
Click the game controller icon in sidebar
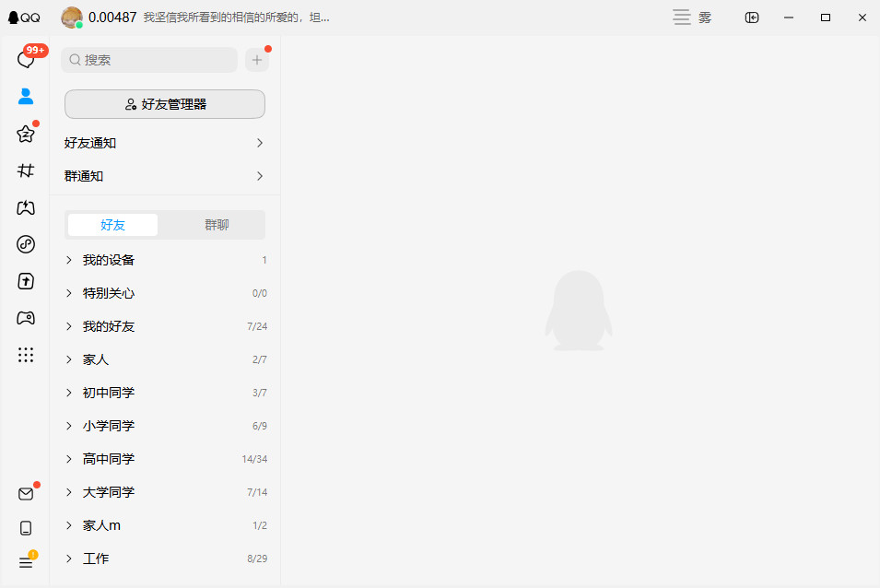coord(26,318)
